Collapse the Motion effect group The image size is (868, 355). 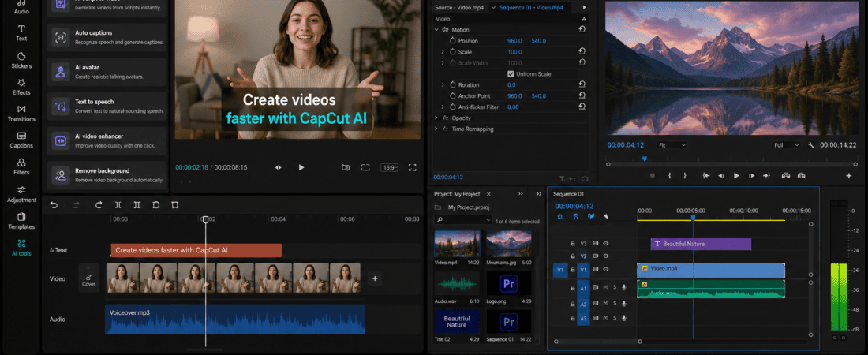437,29
